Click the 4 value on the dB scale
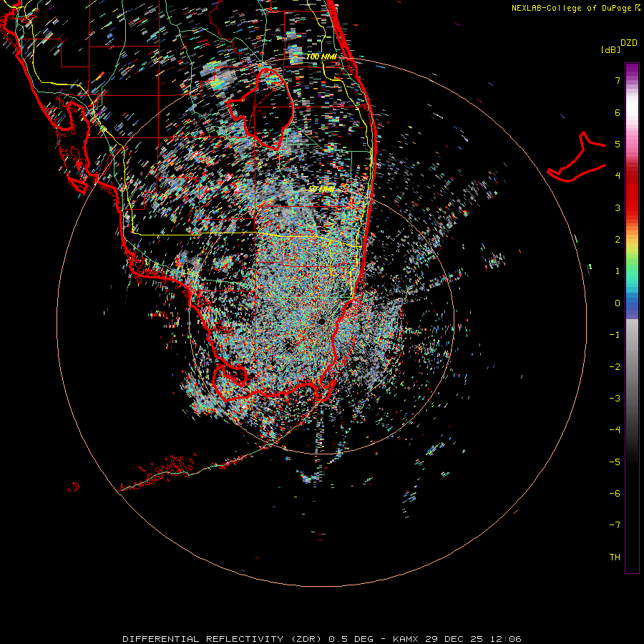Image resolution: width=644 pixels, height=644 pixels. click(618, 176)
